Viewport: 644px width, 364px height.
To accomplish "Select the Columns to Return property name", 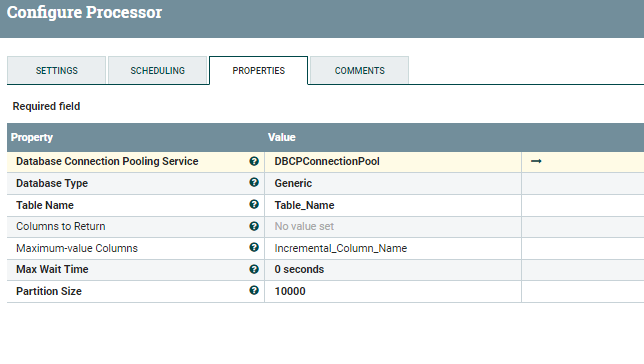I will pos(61,226).
